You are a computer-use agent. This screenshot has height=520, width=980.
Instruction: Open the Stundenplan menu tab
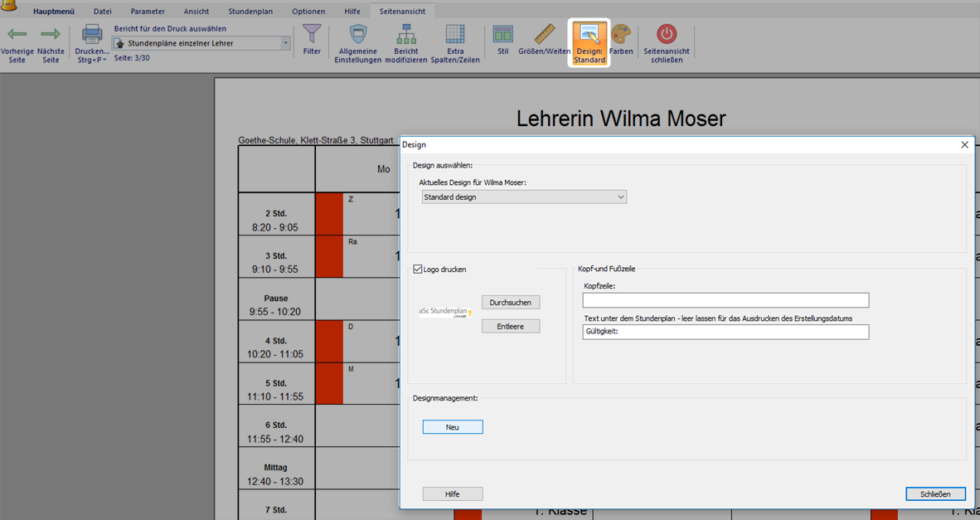(x=250, y=12)
